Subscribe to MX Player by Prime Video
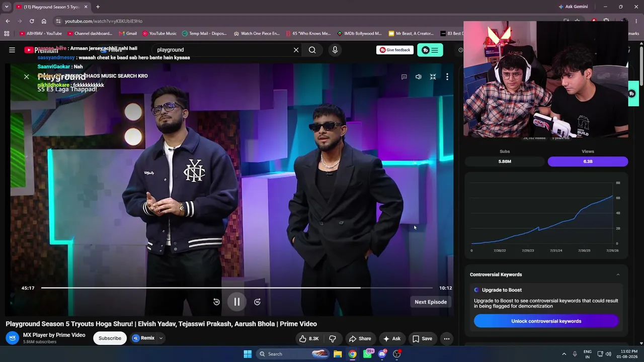 click(110, 338)
